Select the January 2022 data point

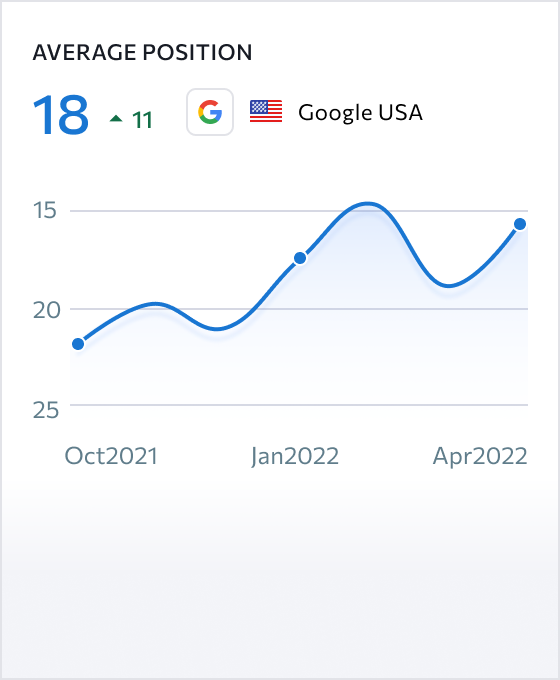300,258
